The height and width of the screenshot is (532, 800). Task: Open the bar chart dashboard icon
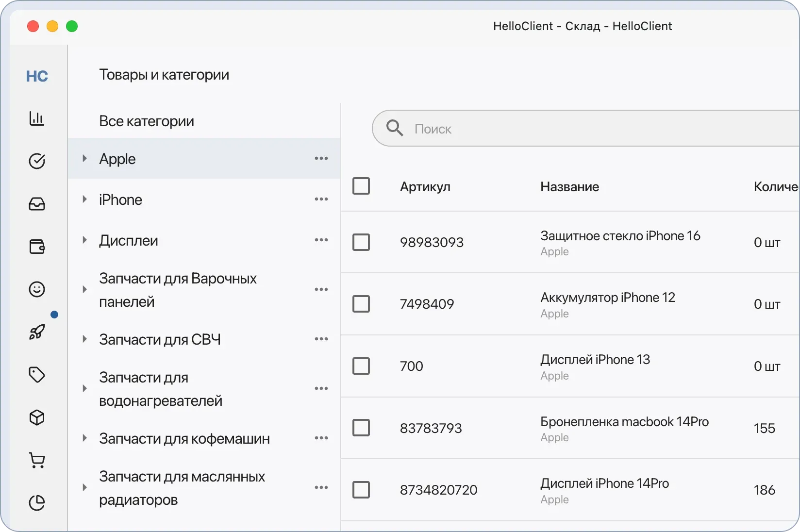click(x=37, y=118)
